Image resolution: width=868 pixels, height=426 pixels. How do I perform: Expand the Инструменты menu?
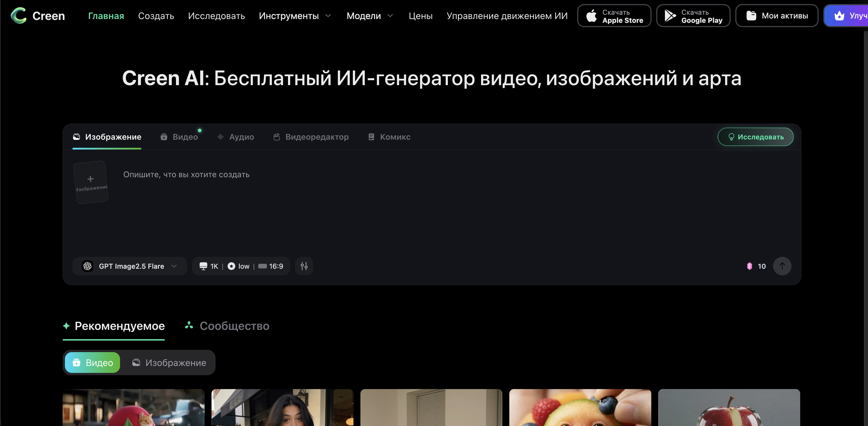[295, 16]
